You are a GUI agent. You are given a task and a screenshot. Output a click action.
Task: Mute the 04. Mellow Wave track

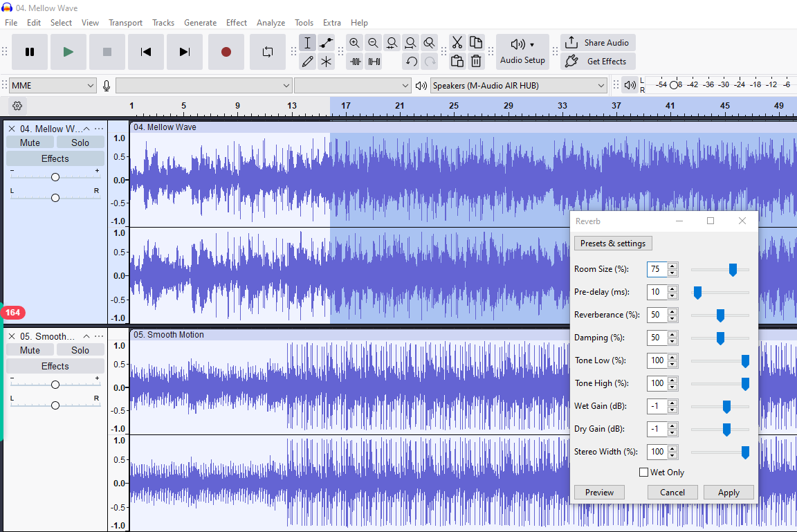tap(30, 143)
